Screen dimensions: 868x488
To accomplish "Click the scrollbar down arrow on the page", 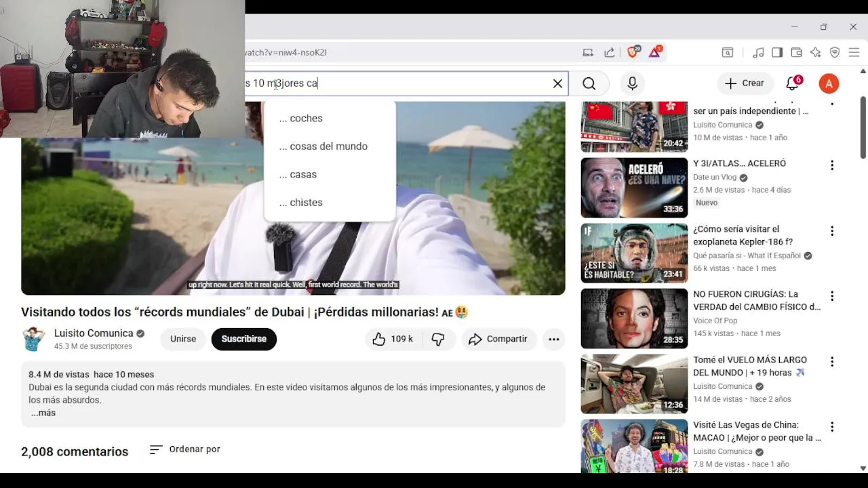I will [x=863, y=468].
